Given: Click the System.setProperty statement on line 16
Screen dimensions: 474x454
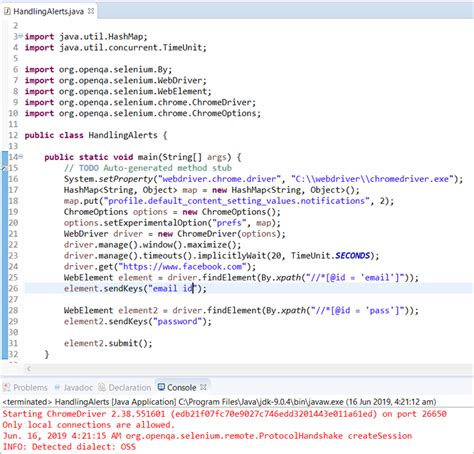Looking at the screenshot, I should [263, 179].
